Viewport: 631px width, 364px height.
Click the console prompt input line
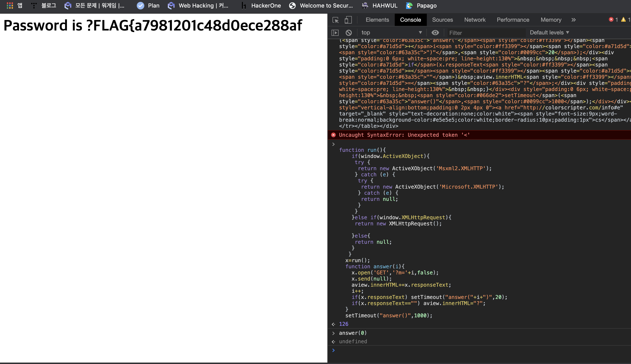click(x=475, y=350)
